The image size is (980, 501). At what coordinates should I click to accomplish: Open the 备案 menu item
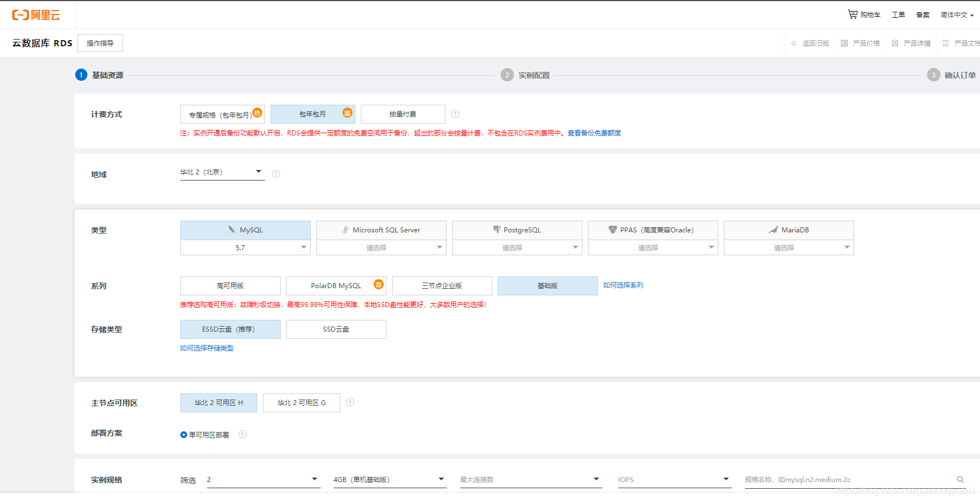[x=923, y=15]
